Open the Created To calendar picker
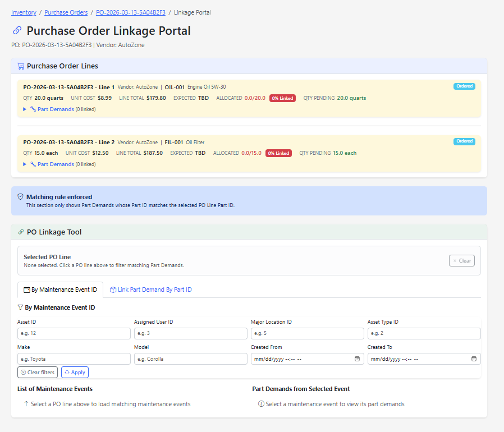The width and height of the screenshot is (504, 432). pos(474,359)
